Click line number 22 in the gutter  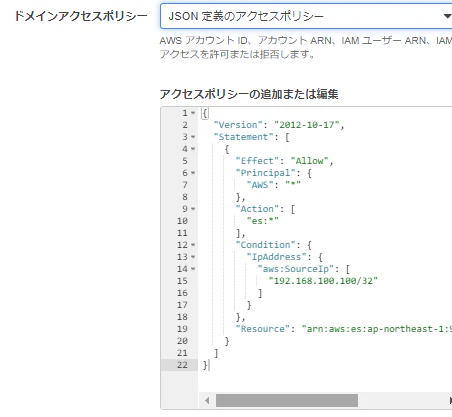(182, 365)
